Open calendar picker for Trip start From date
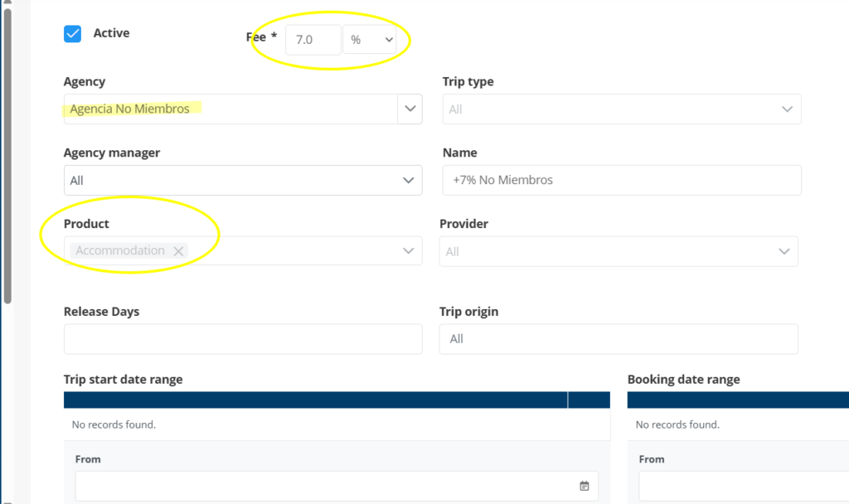Viewport: 849px width, 504px height. coord(585,487)
